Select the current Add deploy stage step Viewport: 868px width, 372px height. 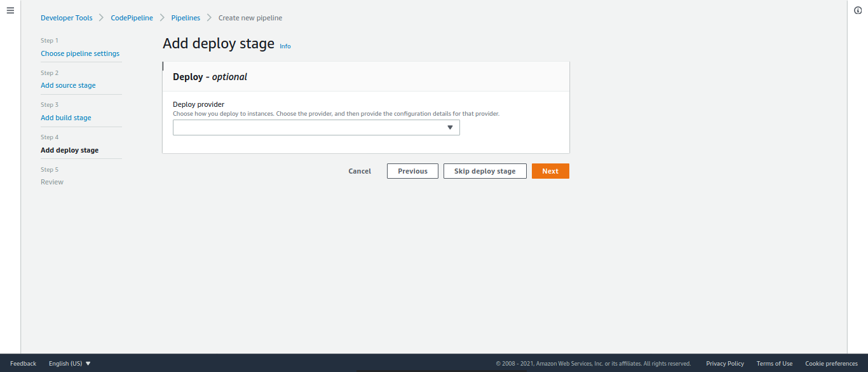pyautogui.click(x=70, y=150)
